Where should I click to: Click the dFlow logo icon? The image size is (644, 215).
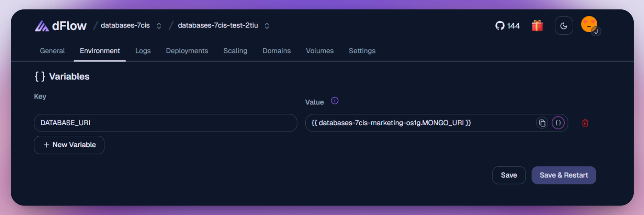42,26
